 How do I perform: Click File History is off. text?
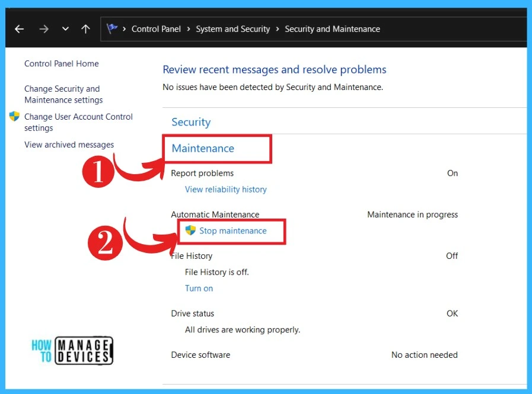pos(217,272)
